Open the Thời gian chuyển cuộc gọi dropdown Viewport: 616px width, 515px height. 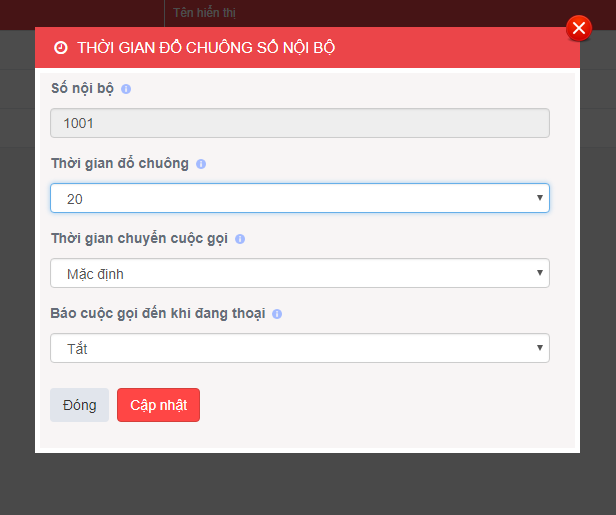pos(300,273)
